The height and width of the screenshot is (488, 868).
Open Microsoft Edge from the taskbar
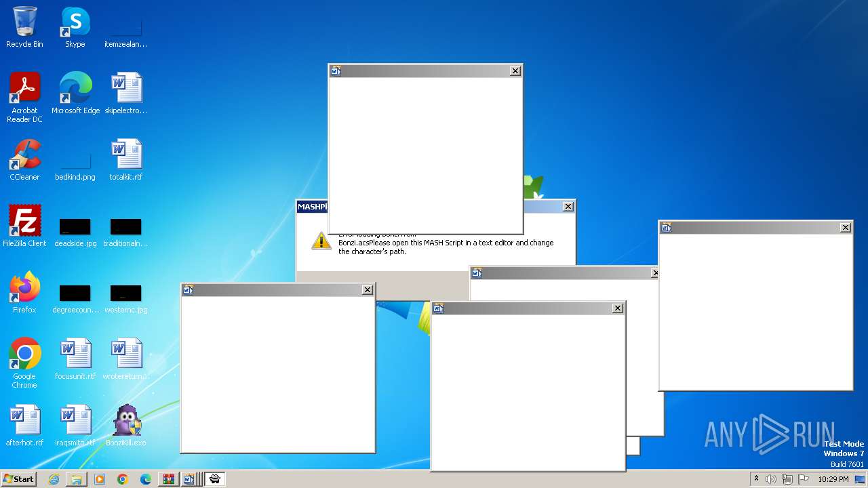(146, 479)
